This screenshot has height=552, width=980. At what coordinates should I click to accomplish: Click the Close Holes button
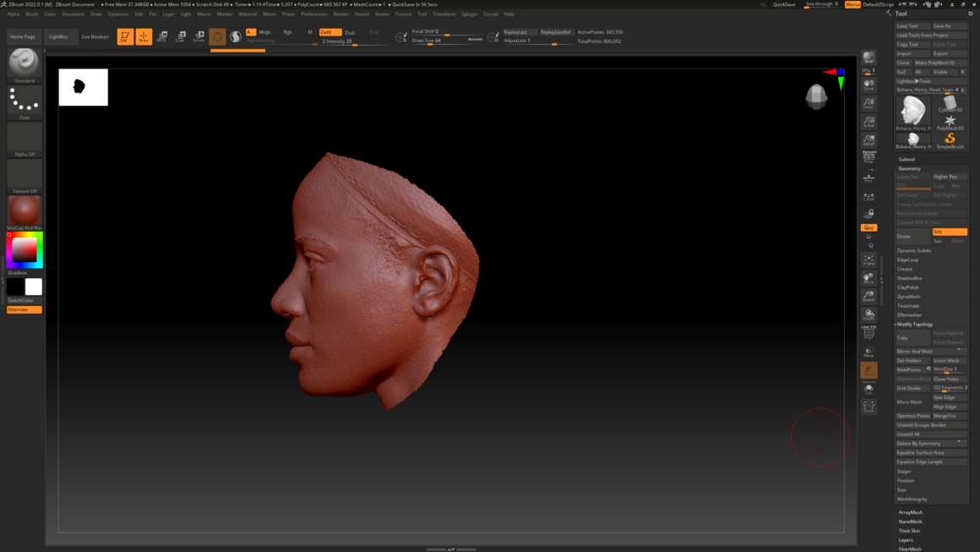[x=950, y=379]
